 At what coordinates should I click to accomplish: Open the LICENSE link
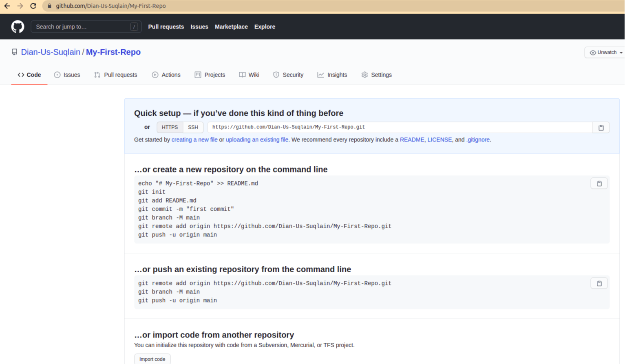(x=439, y=140)
